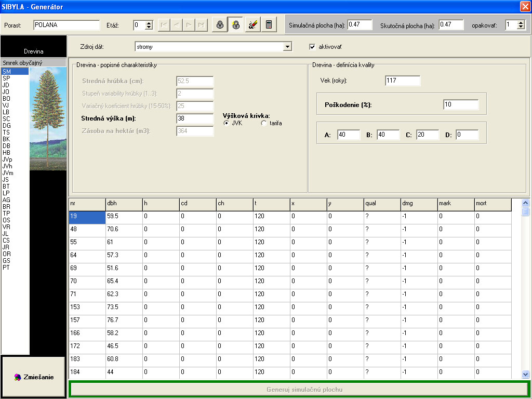The width and height of the screenshot is (532, 399).
Task: Decrease the opakovať stepper value
Action: pyautogui.click(x=521, y=28)
